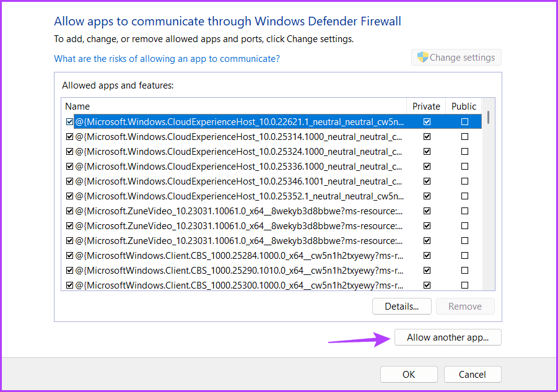Toggle Private checkbox for CloudExperienceHost_10.0.25314.1000
Screen dimensions: 558x392
427,137
